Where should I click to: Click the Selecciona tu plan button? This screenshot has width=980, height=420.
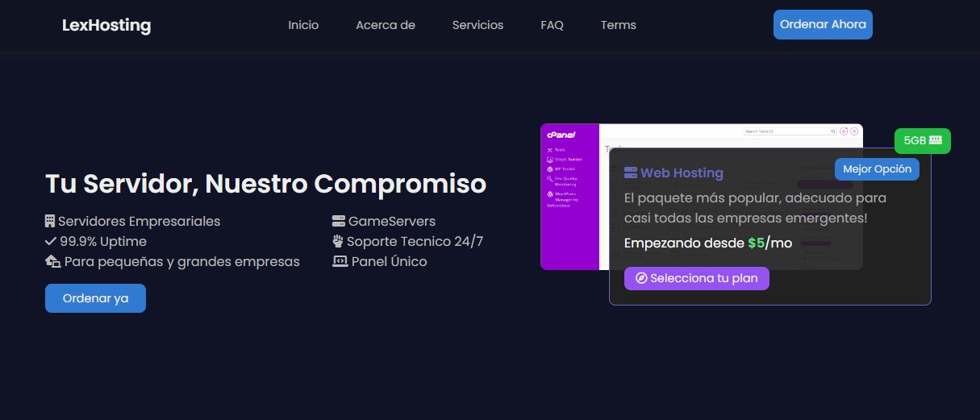tap(697, 278)
